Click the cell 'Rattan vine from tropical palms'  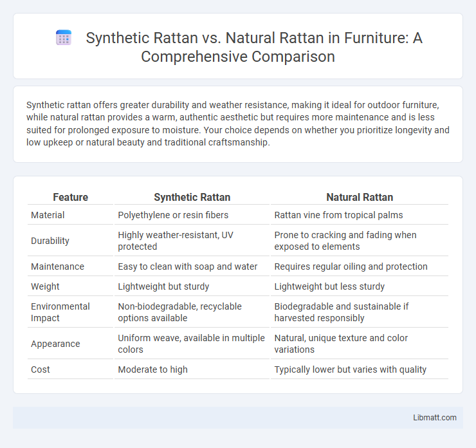pyautogui.click(x=338, y=215)
